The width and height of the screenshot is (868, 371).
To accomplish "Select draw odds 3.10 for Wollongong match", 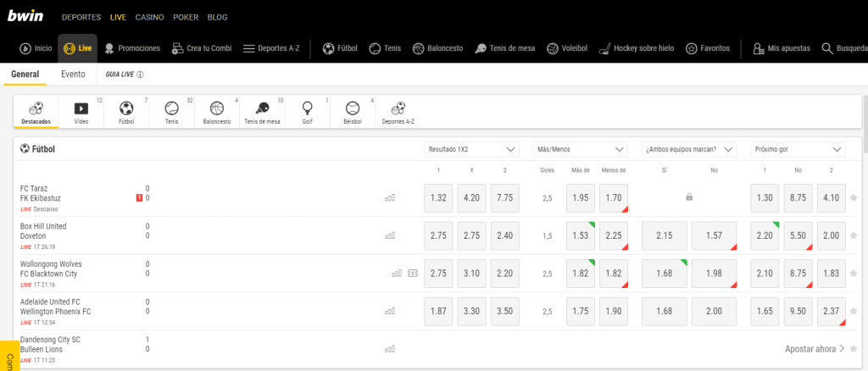I will pos(471,273).
